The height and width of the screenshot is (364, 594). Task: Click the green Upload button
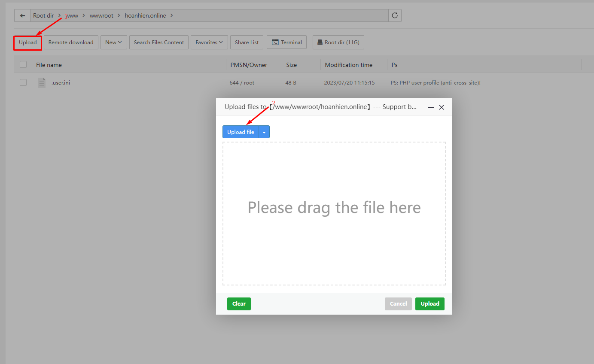[430, 304]
